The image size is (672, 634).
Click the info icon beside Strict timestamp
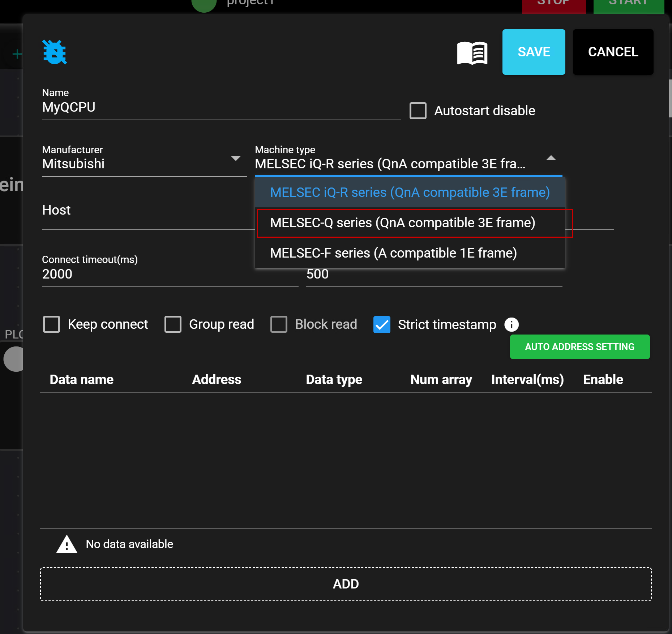tap(511, 324)
